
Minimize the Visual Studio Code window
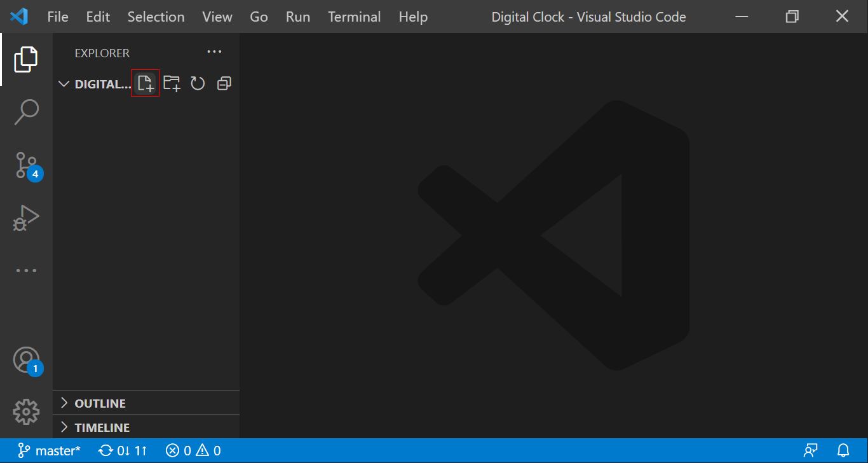(742, 17)
